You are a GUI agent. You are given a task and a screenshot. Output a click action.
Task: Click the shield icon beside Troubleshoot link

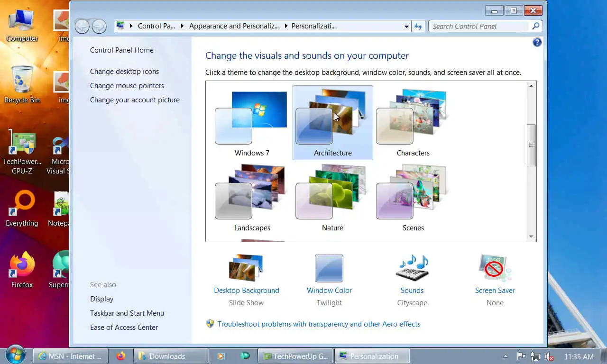210,324
